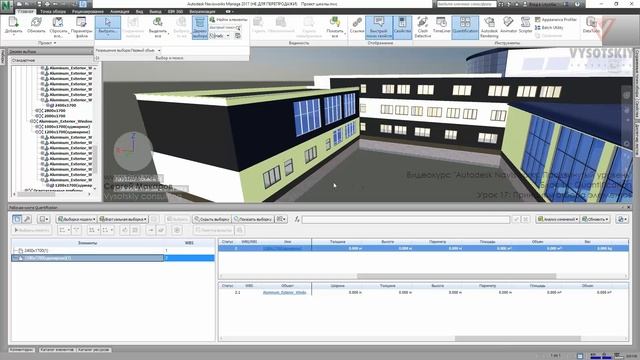Click the Каталог элементов tab

(x=57, y=350)
